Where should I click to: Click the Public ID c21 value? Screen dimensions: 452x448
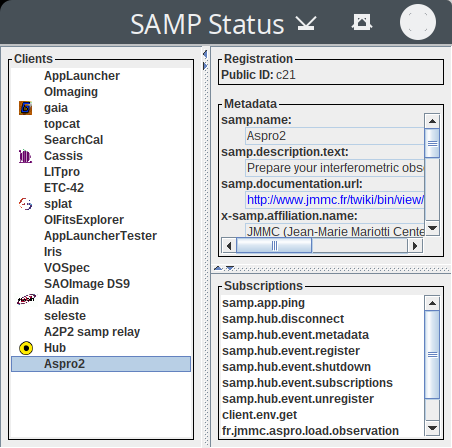(x=286, y=75)
